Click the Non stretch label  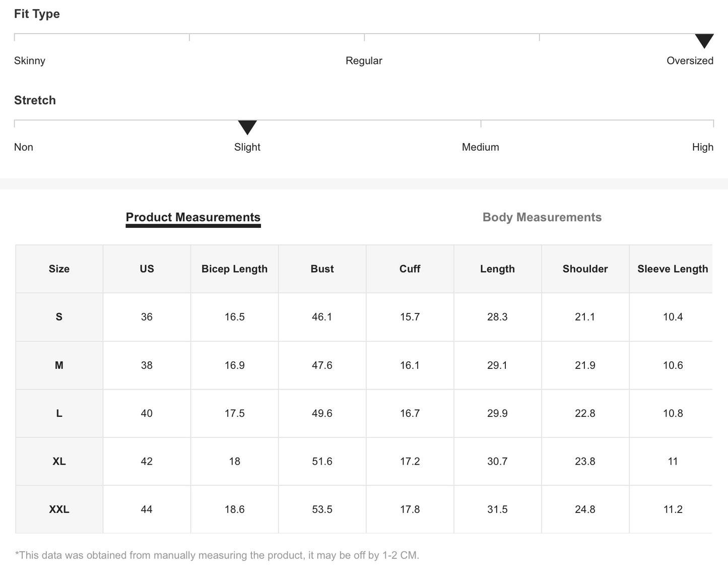click(x=24, y=147)
